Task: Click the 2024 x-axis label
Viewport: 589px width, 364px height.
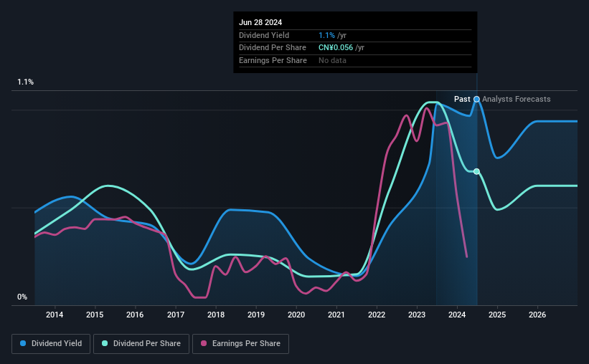Action: point(457,315)
